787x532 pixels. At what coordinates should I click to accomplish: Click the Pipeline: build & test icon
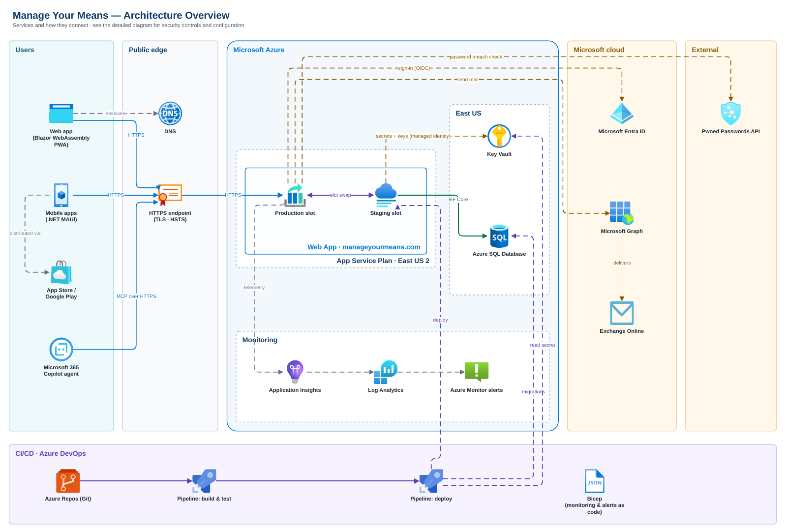(x=204, y=481)
